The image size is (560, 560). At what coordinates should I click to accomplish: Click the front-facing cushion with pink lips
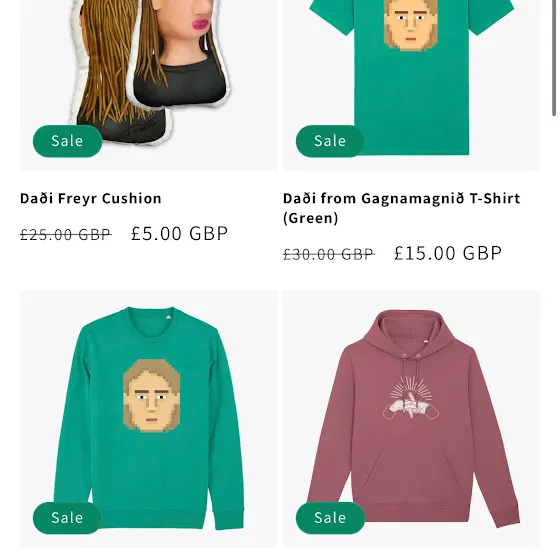pyautogui.click(x=180, y=52)
